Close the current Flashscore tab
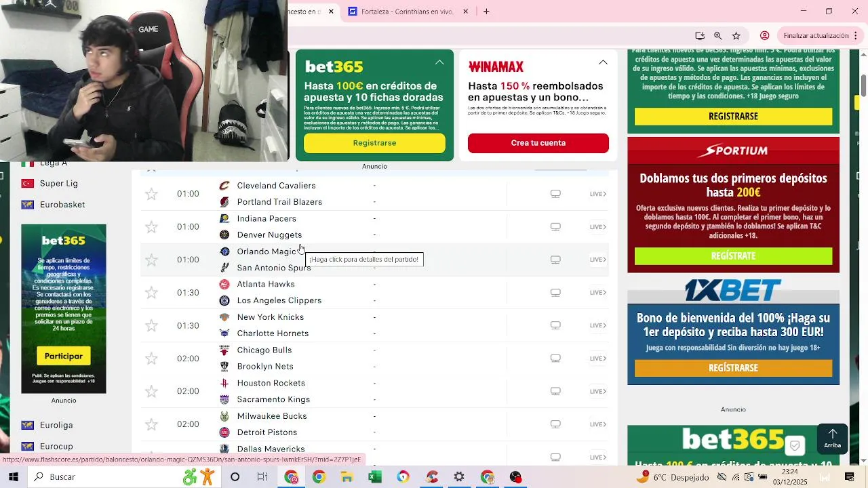The width and height of the screenshot is (868, 488). 331,12
